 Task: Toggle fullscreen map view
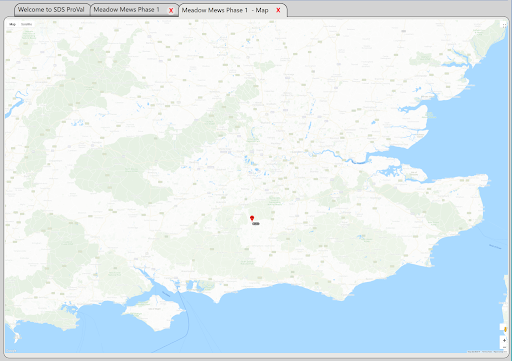point(504,25)
